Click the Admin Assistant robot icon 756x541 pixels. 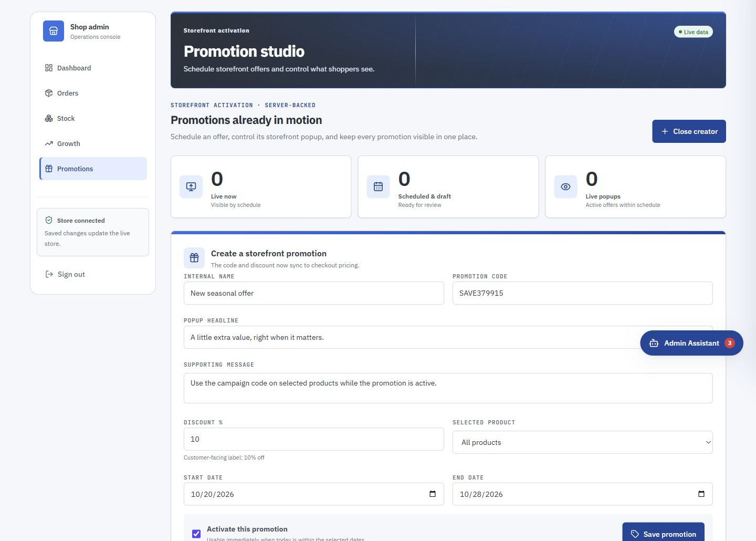[x=654, y=343]
